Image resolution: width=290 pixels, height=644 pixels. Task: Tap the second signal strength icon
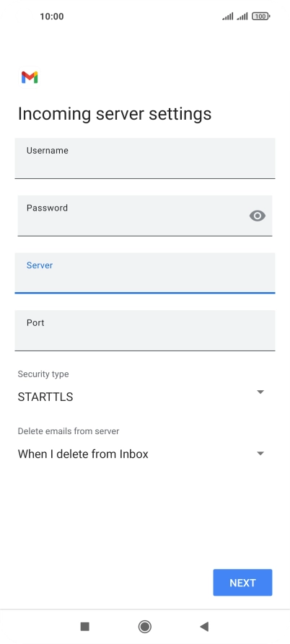(x=242, y=17)
